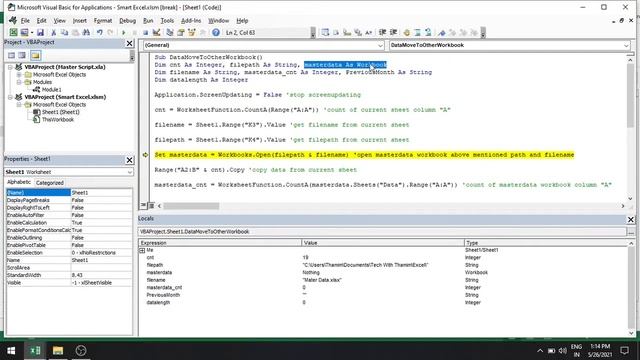Image resolution: width=640 pixels, height=360 pixels.
Task: Close the Properties - Sheet1 panel
Action: [129, 160]
